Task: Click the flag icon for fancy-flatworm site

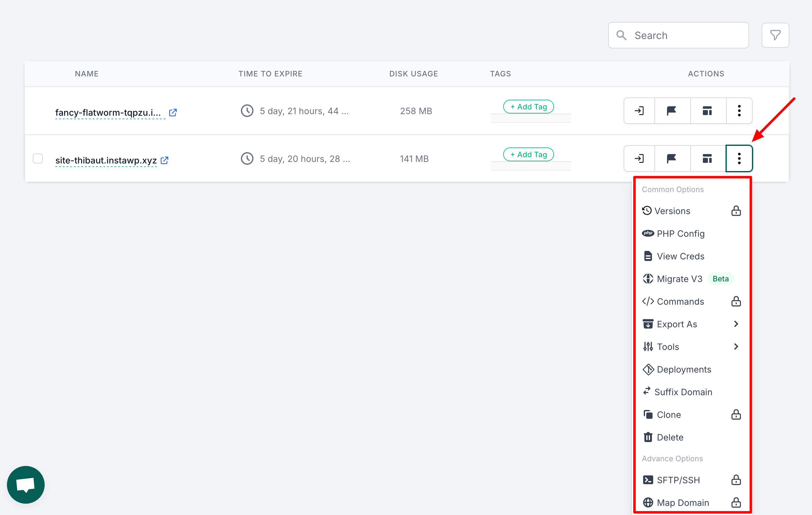Action: (x=672, y=111)
